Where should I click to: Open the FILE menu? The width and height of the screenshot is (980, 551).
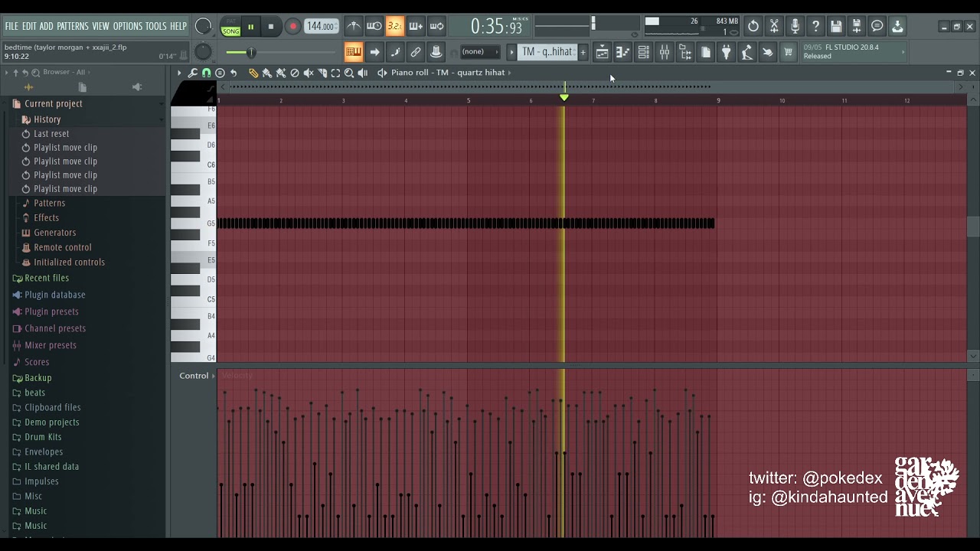(11, 26)
